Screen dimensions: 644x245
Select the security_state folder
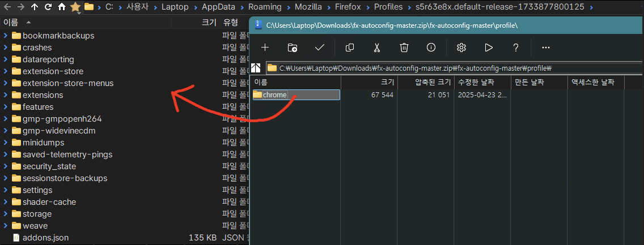click(x=49, y=166)
